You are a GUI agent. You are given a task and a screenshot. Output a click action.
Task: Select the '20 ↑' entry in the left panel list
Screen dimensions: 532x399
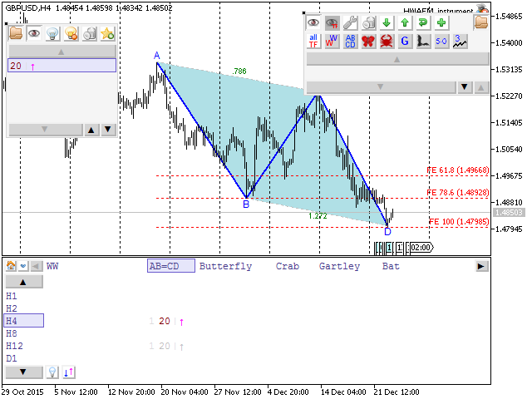tap(62, 66)
